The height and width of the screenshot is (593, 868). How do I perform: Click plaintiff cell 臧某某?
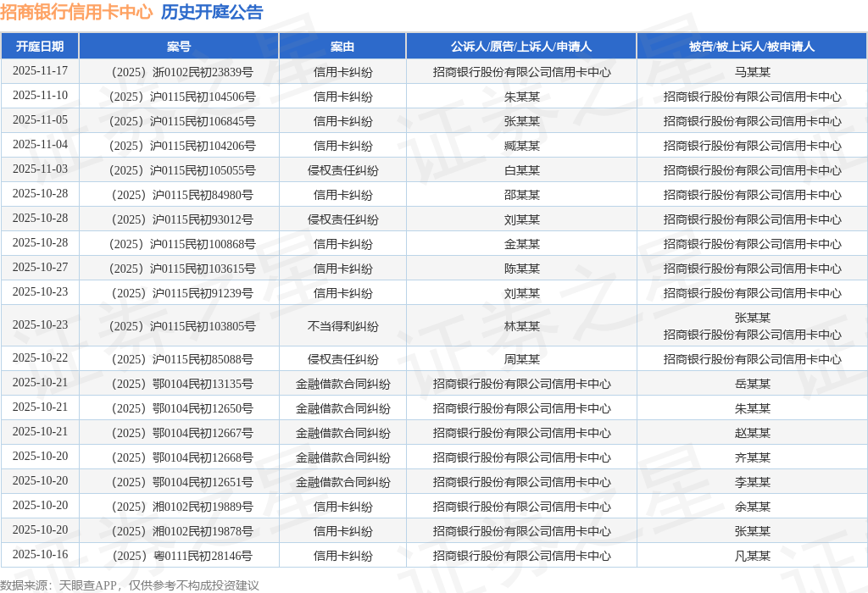522,146
